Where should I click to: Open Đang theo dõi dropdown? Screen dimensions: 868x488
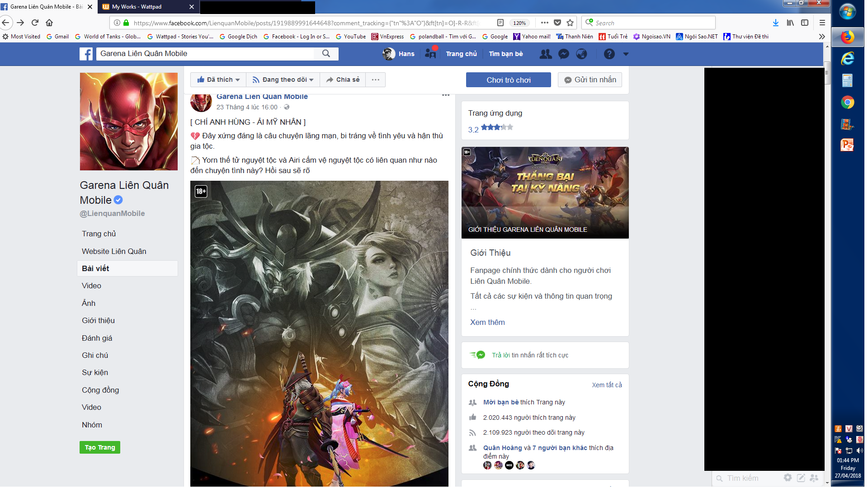click(x=283, y=80)
